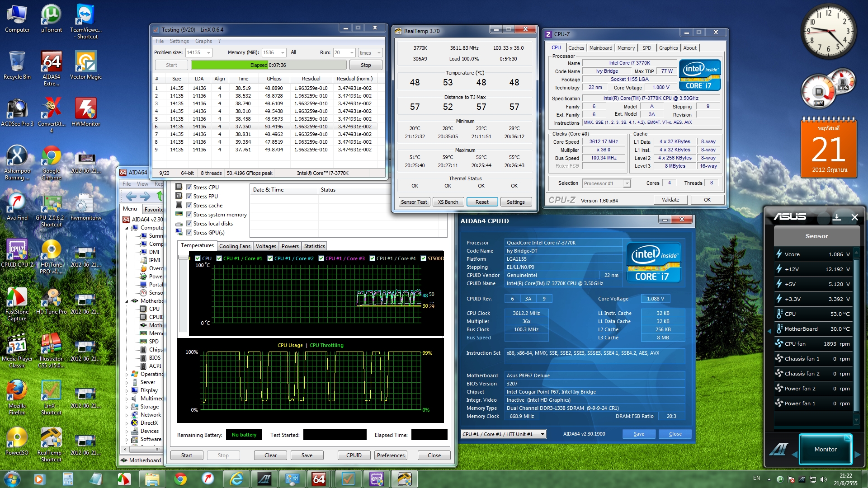Disable the Stress GPU(s) option
This screenshot has height=488, width=868.
[x=189, y=233]
